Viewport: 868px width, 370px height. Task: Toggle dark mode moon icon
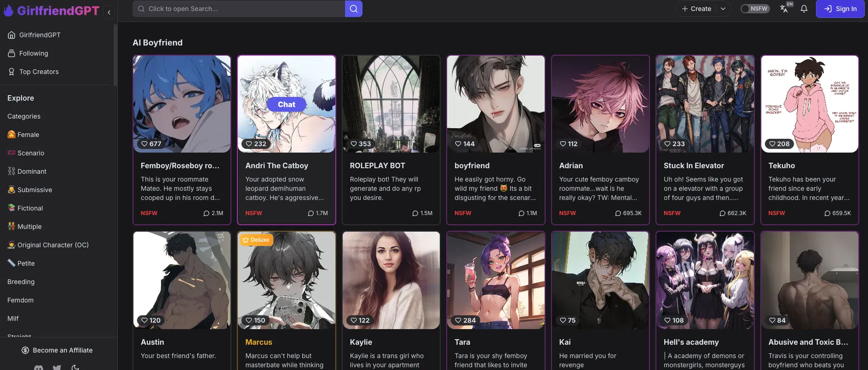pos(75,368)
